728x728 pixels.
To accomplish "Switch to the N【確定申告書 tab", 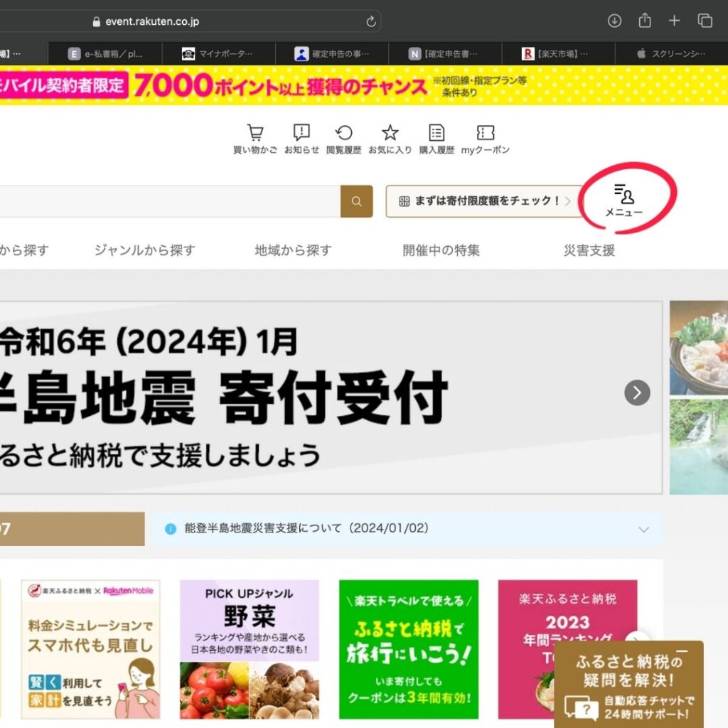I will [x=445, y=54].
